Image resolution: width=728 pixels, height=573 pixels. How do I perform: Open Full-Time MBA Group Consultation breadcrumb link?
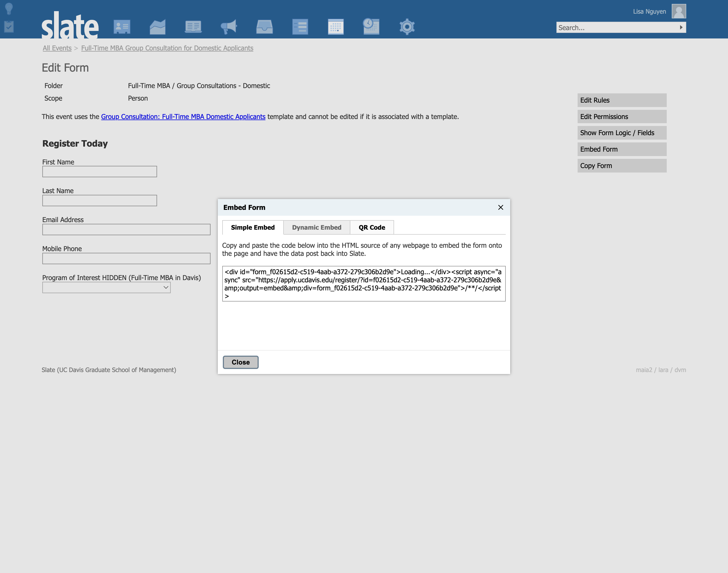167,48
